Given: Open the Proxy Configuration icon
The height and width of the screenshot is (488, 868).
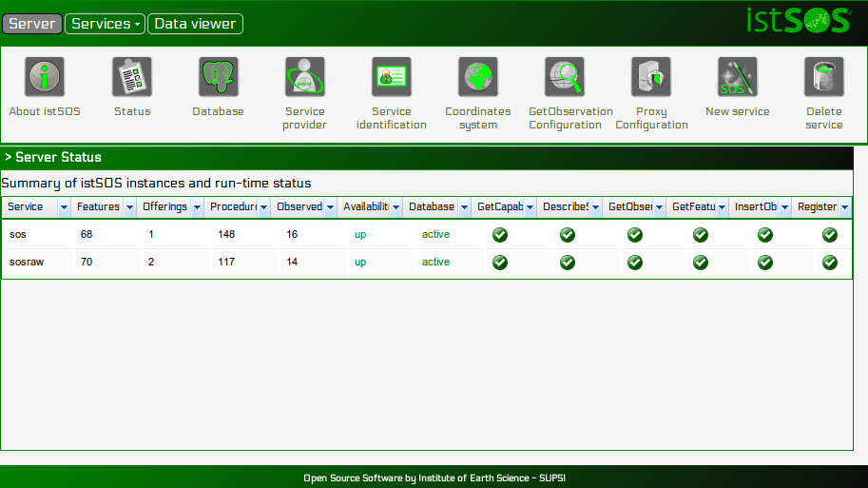Looking at the screenshot, I should (651, 76).
